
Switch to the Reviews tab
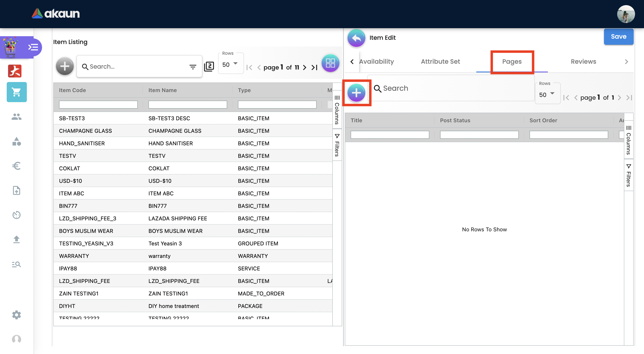click(583, 61)
